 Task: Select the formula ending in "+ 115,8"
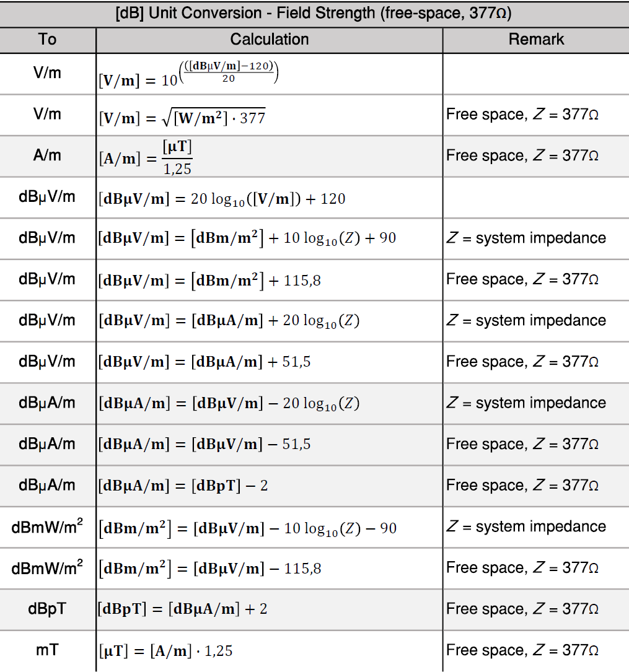pos(209,280)
